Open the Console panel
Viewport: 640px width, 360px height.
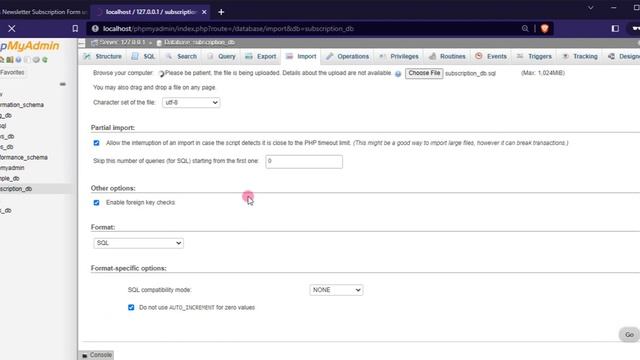coord(97,355)
